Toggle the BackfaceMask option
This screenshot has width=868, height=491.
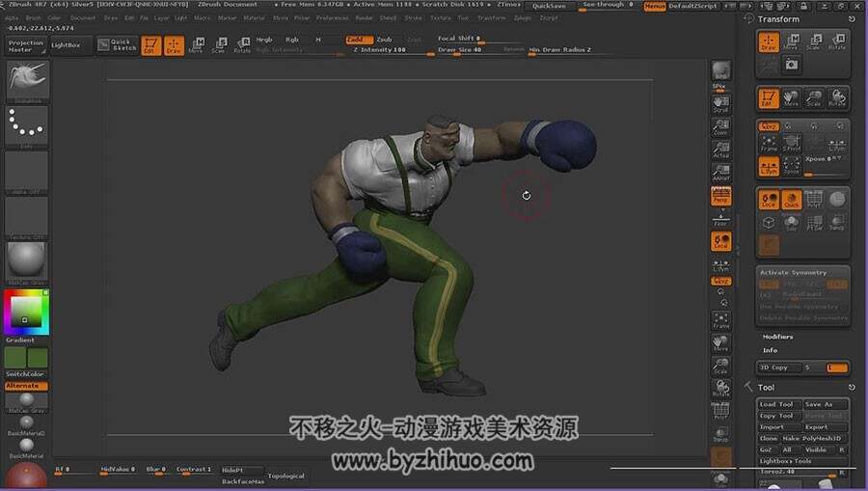click(243, 481)
